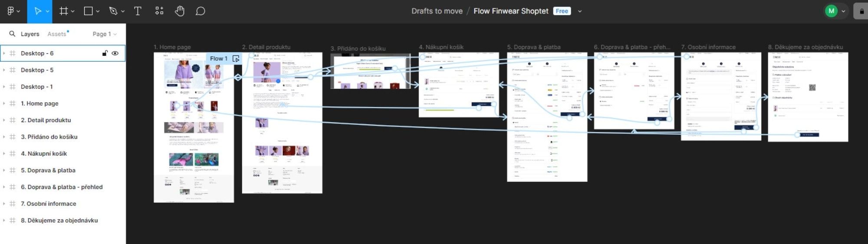Expand the Desktop - 6 layer
Screen dimensions: 868x244
coord(4,53)
